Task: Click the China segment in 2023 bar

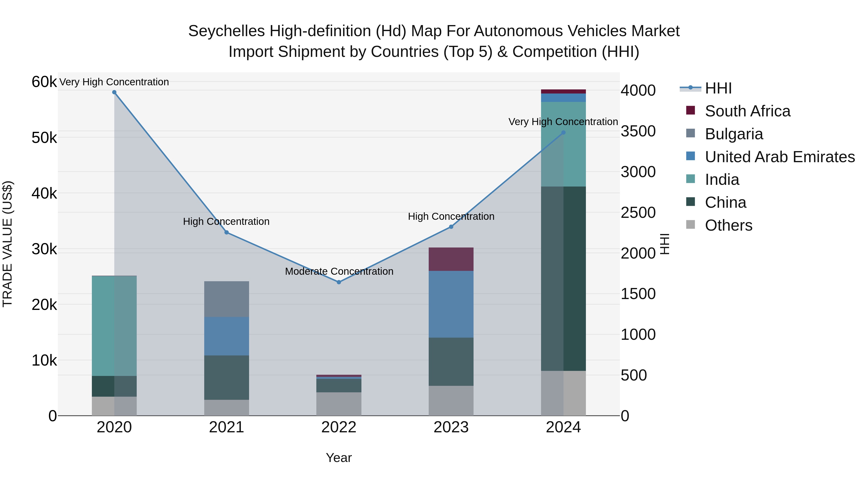Action: [x=451, y=362]
